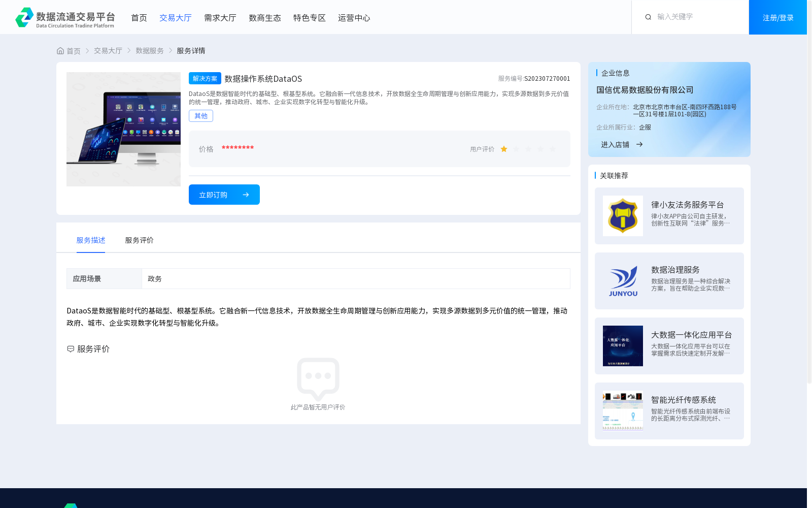The width and height of the screenshot is (812, 508).
Task: Click the fifth rating star
Action: tap(553, 149)
